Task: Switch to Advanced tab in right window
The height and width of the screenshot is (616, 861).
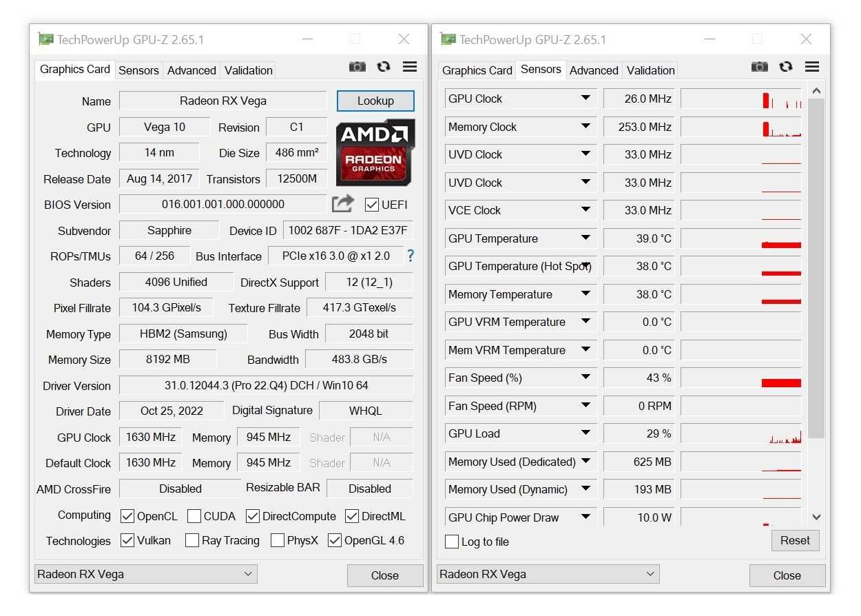Action: tap(594, 70)
